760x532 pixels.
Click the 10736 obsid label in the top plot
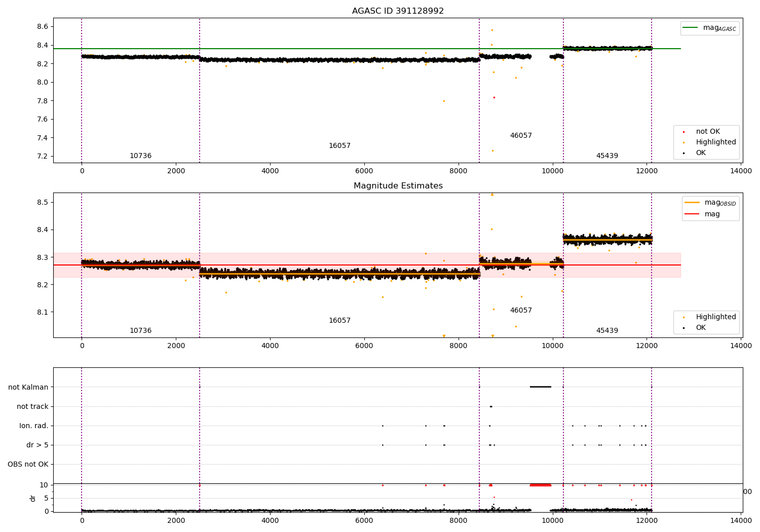click(140, 156)
